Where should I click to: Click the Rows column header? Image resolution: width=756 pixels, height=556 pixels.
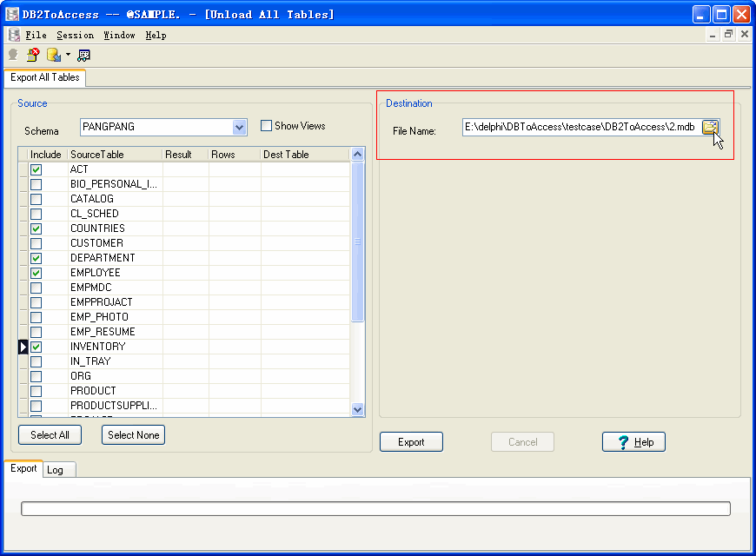tap(235, 155)
